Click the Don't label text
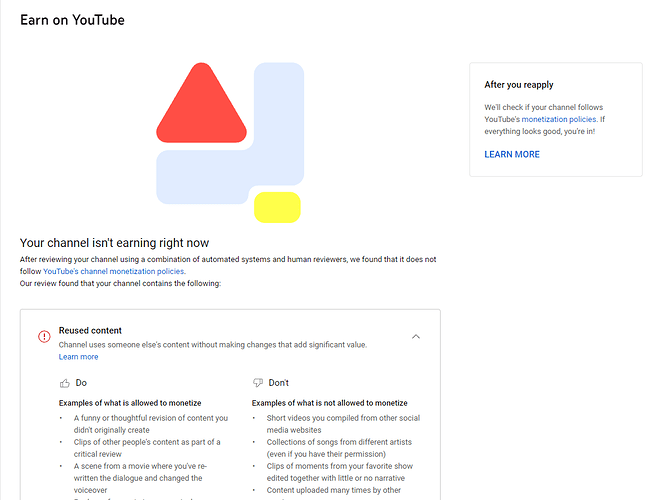 coord(279,383)
